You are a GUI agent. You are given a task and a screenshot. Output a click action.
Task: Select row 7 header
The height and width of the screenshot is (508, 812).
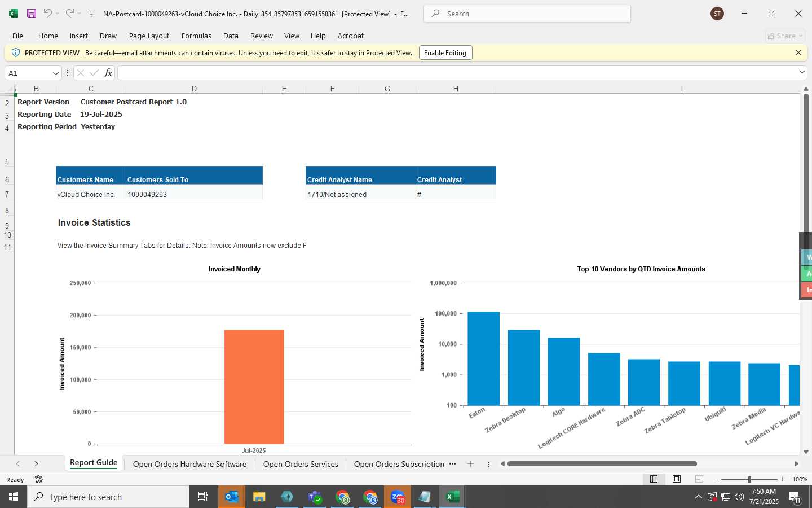7,194
